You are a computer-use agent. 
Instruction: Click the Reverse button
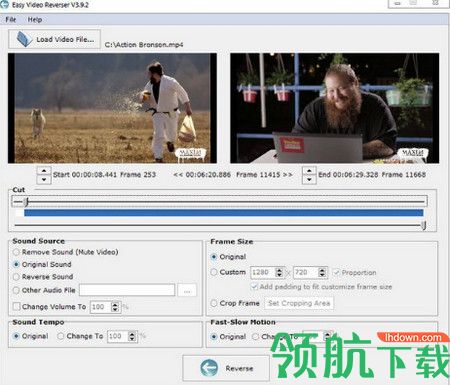(226, 368)
